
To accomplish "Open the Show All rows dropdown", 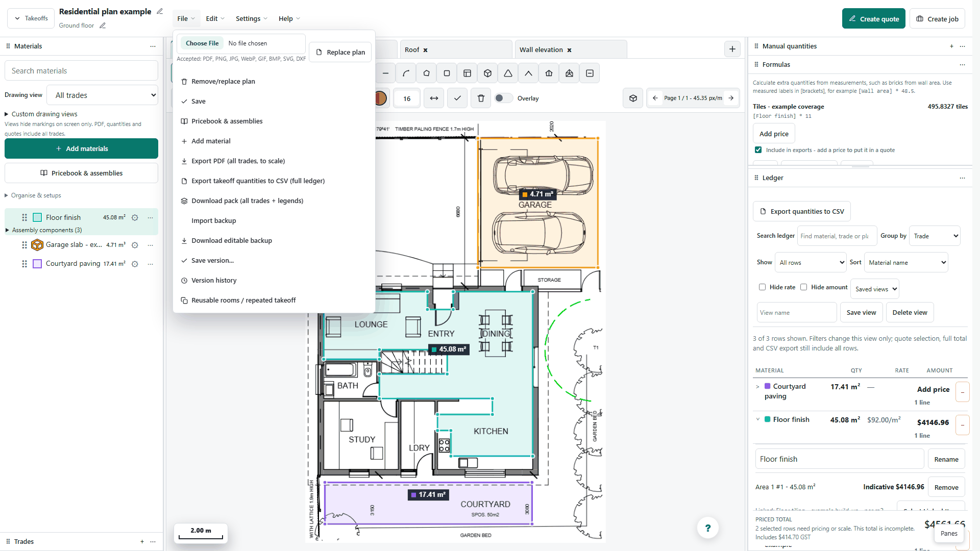I will click(811, 262).
